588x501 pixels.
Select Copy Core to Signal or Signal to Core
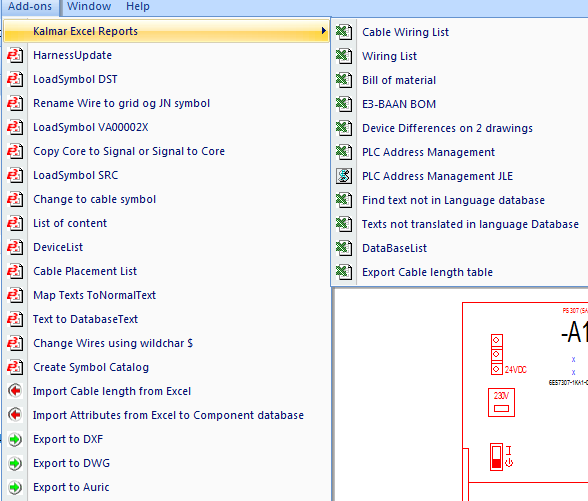pos(166,152)
